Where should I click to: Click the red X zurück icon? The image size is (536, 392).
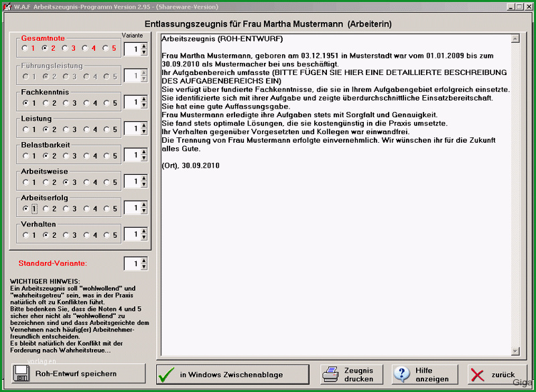coord(478,375)
